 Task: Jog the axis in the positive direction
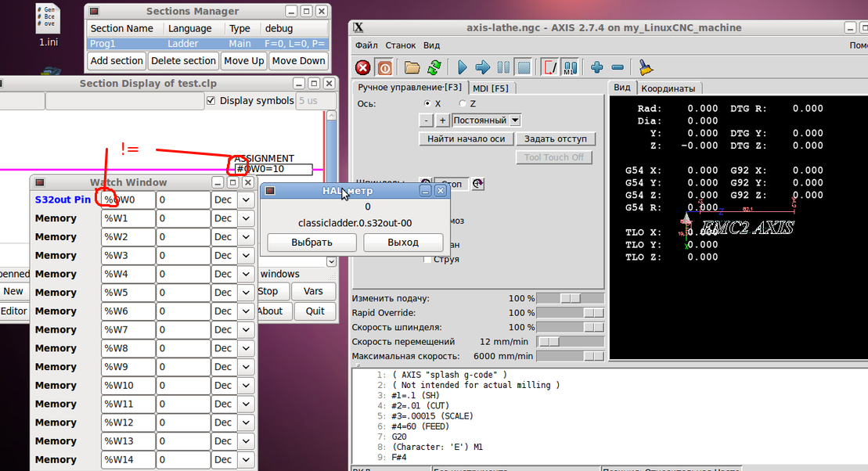coord(441,120)
